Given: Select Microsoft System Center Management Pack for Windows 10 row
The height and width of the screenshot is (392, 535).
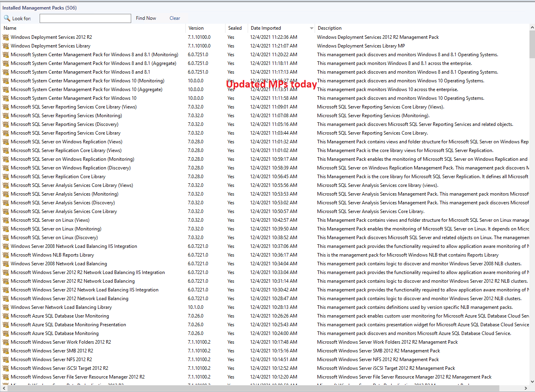Looking at the screenshot, I should 266,98.
